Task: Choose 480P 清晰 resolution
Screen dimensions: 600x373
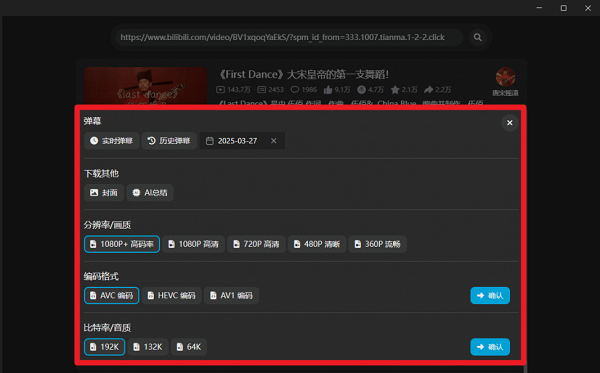Action: click(317, 244)
